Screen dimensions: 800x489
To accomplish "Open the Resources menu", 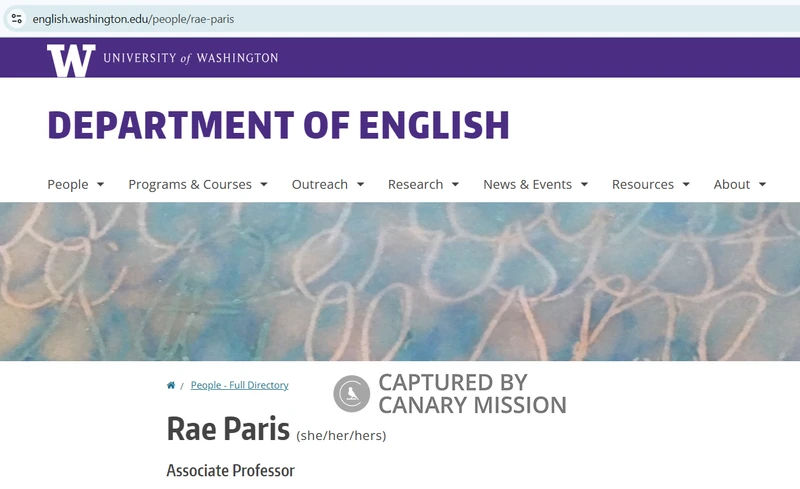I will [x=643, y=184].
